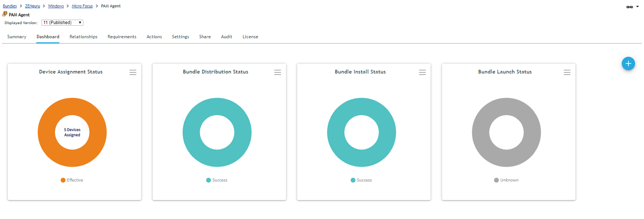Click the Displayed Version label

pos(21,23)
